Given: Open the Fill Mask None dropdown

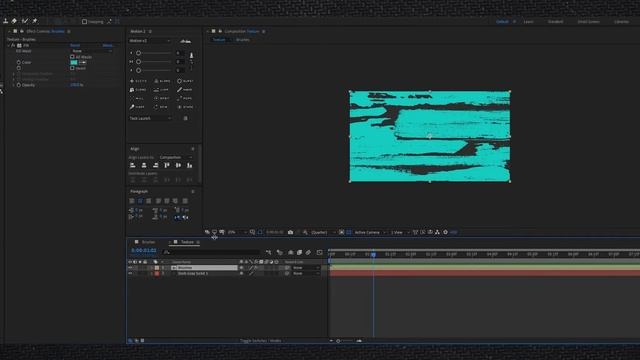Looking at the screenshot, I should pos(91,51).
